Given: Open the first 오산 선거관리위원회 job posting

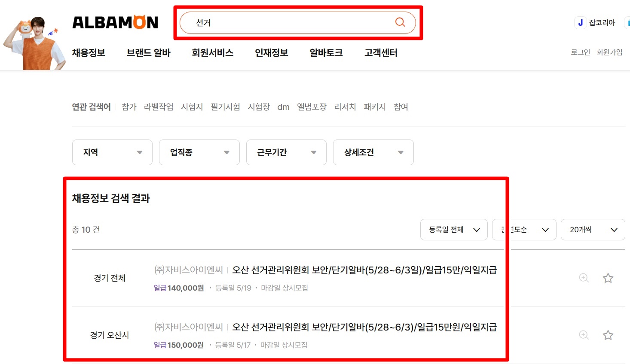Looking at the screenshot, I should [364, 270].
